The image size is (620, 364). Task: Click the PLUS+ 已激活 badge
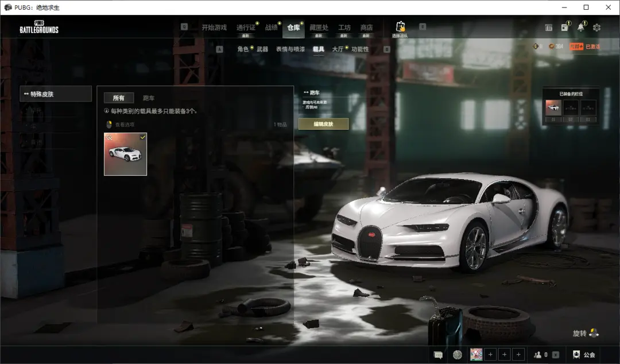pyautogui.click(x=585, y=47)
